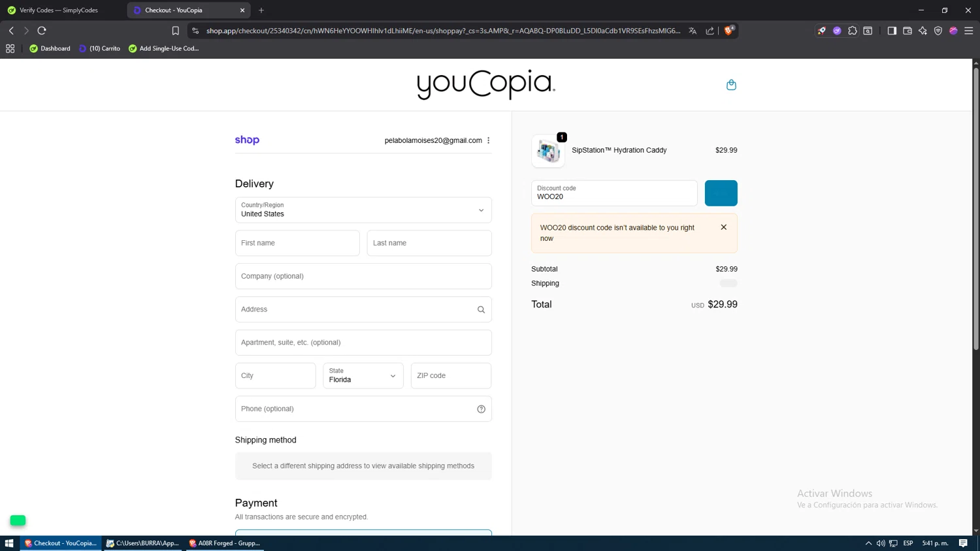Switch to A08R Forged - Grupp taskbar window

[x=225, y=543]
